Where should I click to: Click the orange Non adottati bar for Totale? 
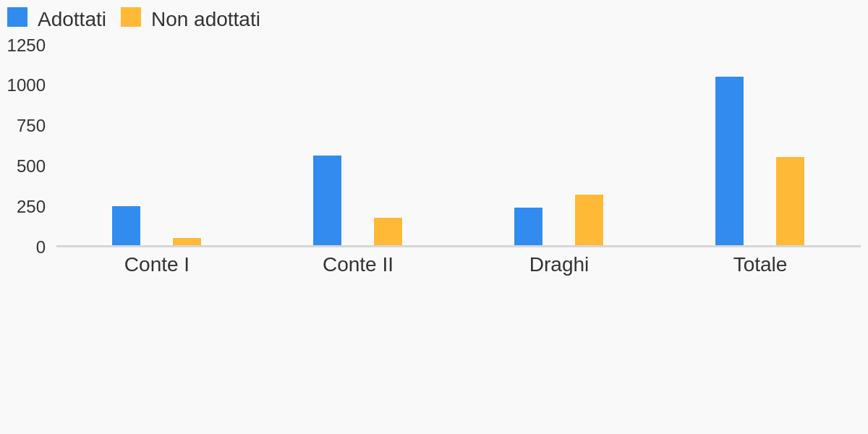(x=790, y=202)
